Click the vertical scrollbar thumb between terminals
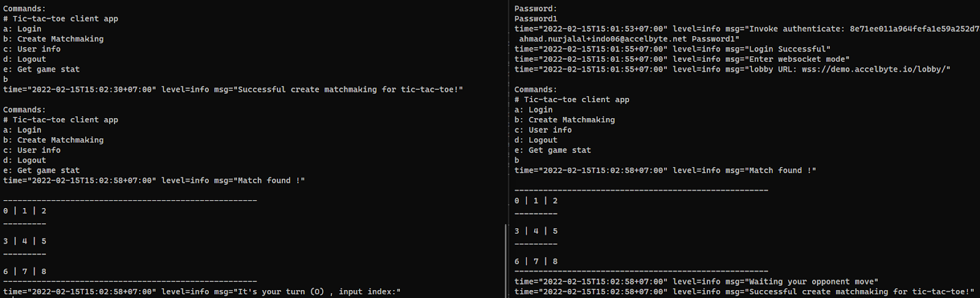This screenshot has height=298, width=980. 506,260
